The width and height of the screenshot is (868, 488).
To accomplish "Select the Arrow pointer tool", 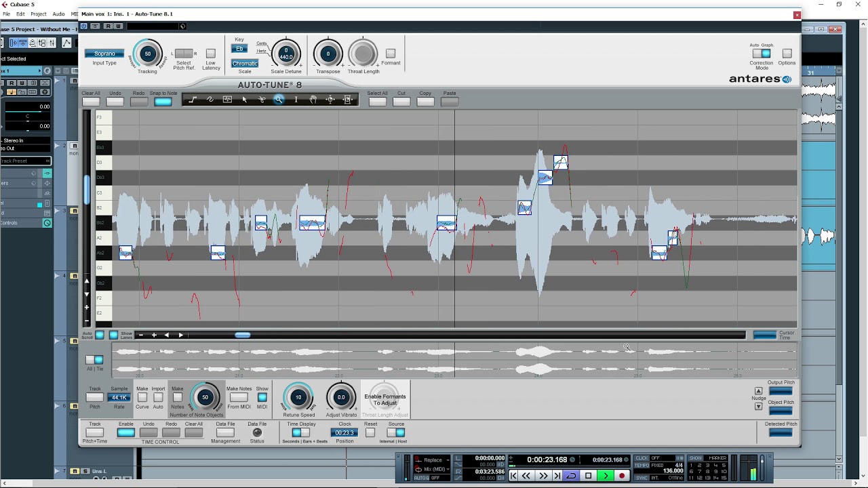I will pos(245,100).
